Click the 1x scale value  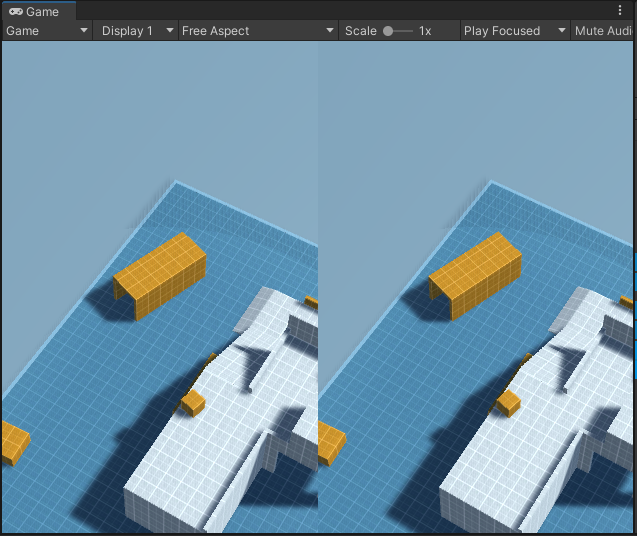point(425,31)
